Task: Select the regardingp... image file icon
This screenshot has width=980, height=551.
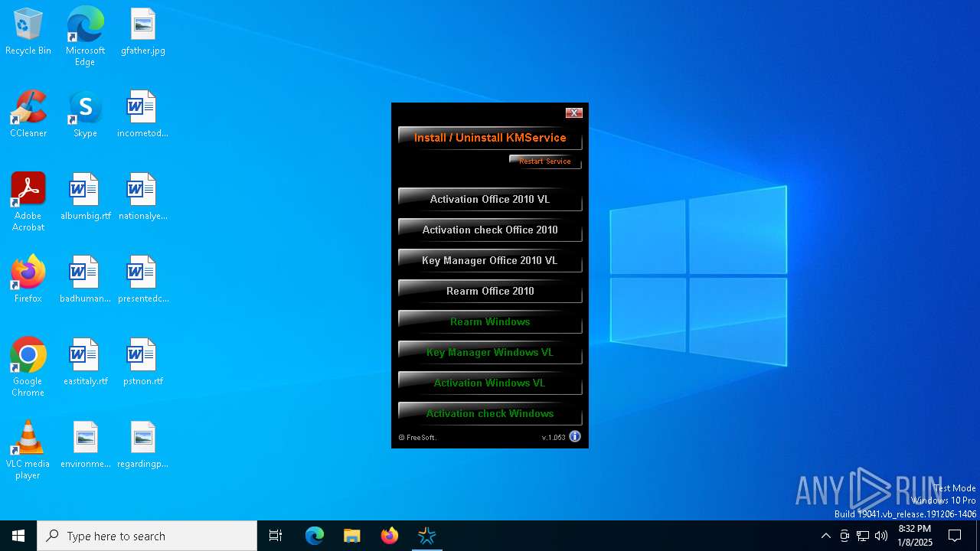Action: [x=143, y=445]
